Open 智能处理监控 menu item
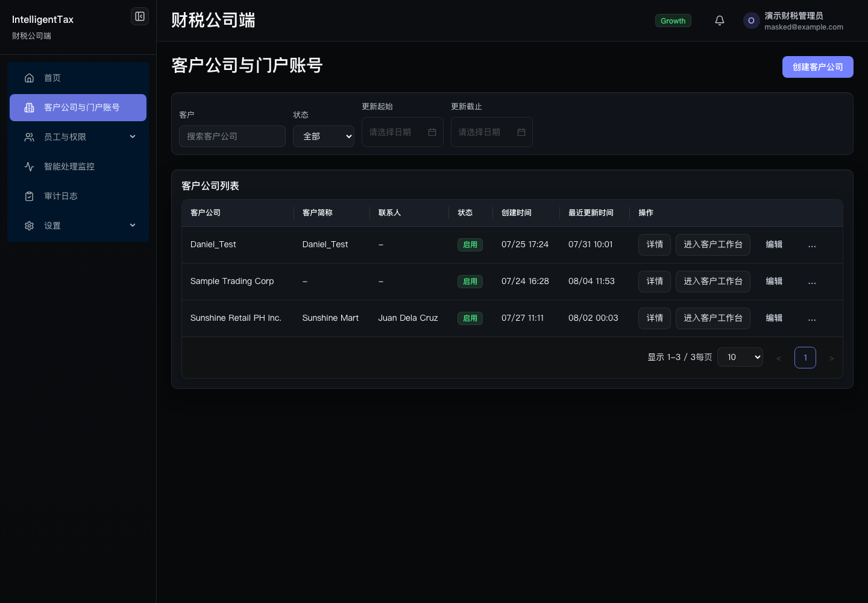 [x=78, y=166]
